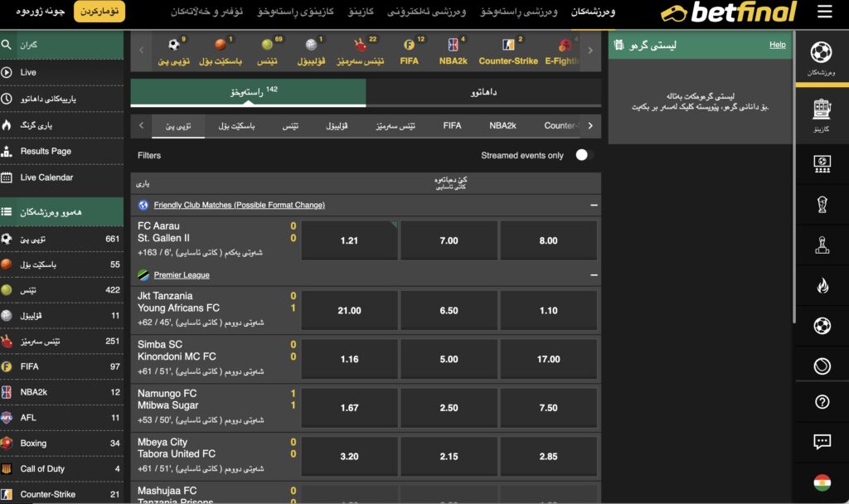The image size is (849, 504).
Task: Click the search magnifier icon
Action: point(7,45)
